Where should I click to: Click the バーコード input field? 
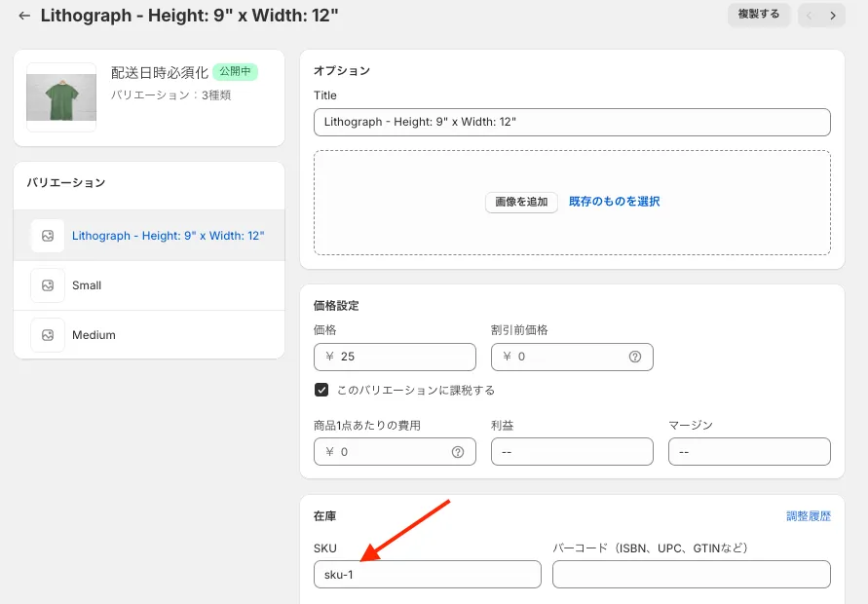pos(691,575)
